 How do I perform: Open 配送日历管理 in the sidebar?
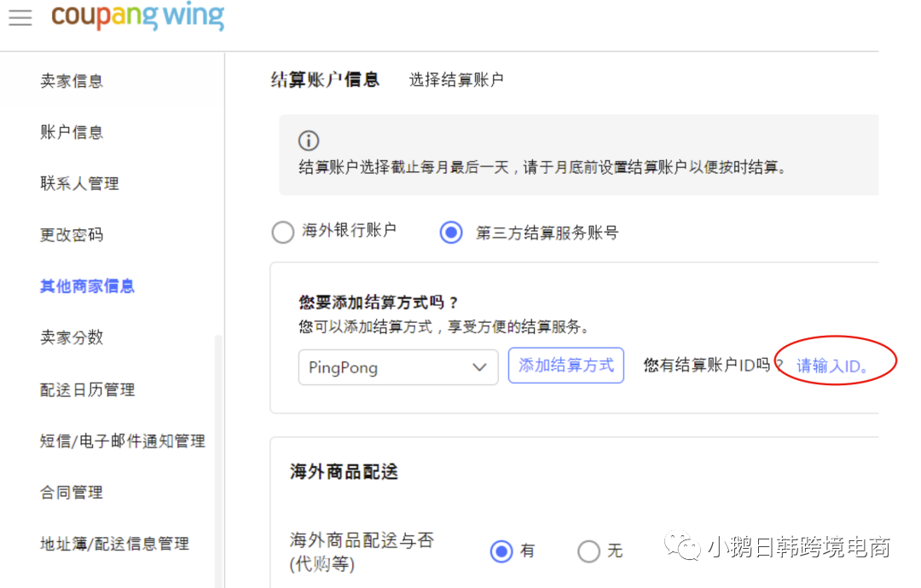pos(90,389)
